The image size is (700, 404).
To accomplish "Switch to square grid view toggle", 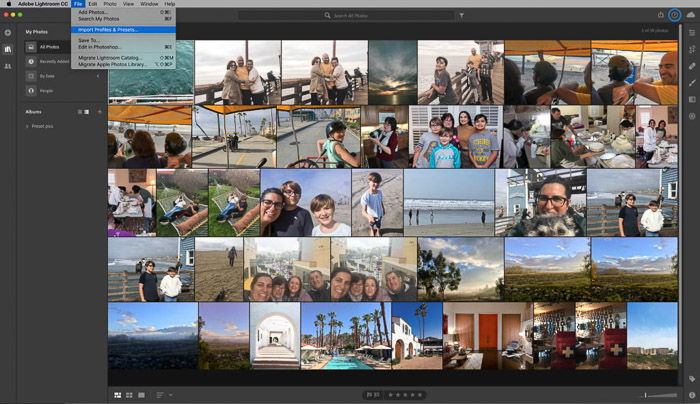I will [x=129, y=395].
